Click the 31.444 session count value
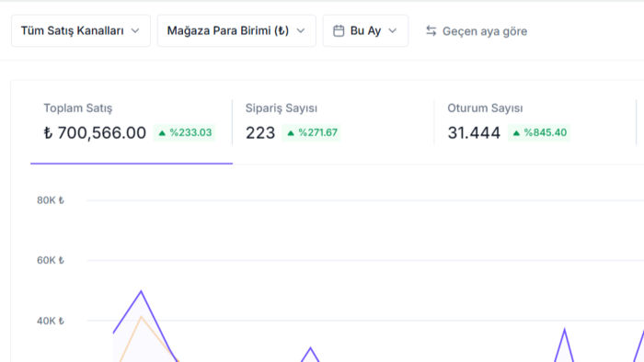The image size is (644, 362). click(x=474, y=133)
